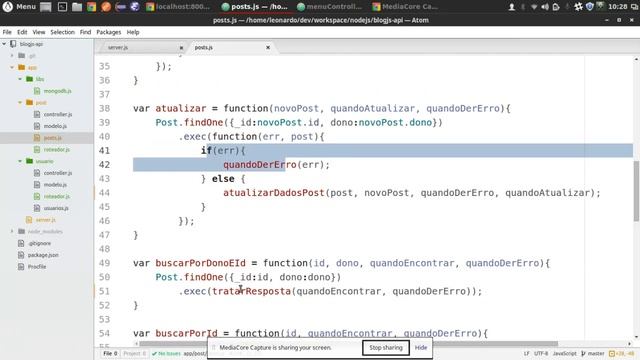The width and height of the screenshot is (640, 360).
Task: Open the Help menu
Action: pyautogui.click(x=133, y=32)
